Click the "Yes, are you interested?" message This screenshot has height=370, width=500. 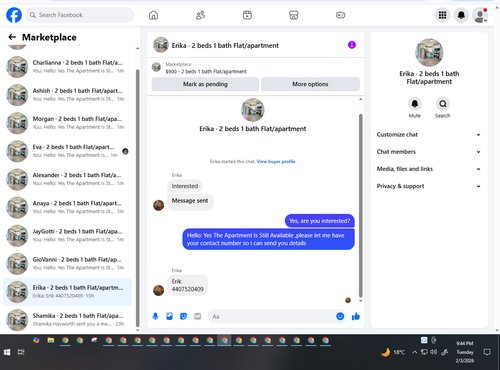[x=319, y=221]
